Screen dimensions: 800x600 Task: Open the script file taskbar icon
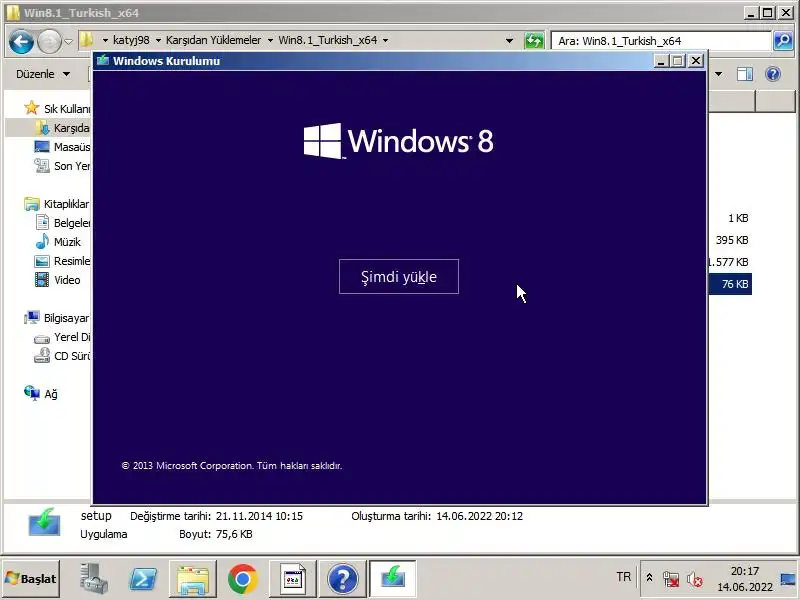pyautogui.click(x=293, y=579)
